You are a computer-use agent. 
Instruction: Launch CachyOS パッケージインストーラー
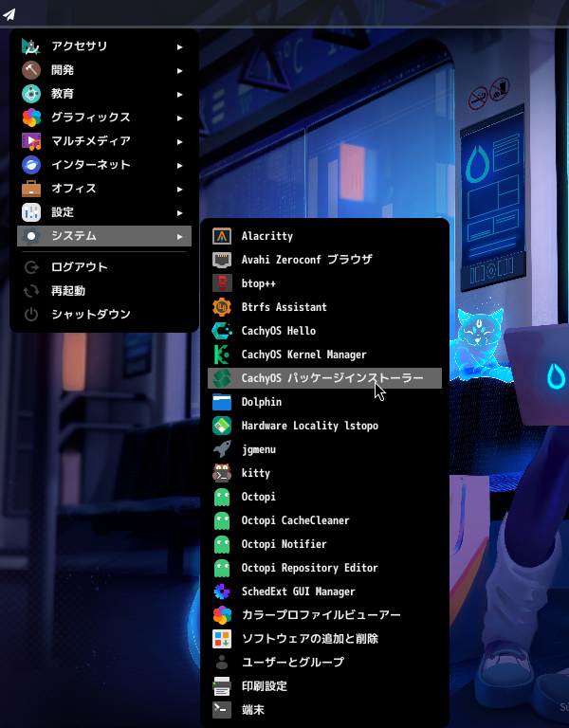click(x=324, y=378)
